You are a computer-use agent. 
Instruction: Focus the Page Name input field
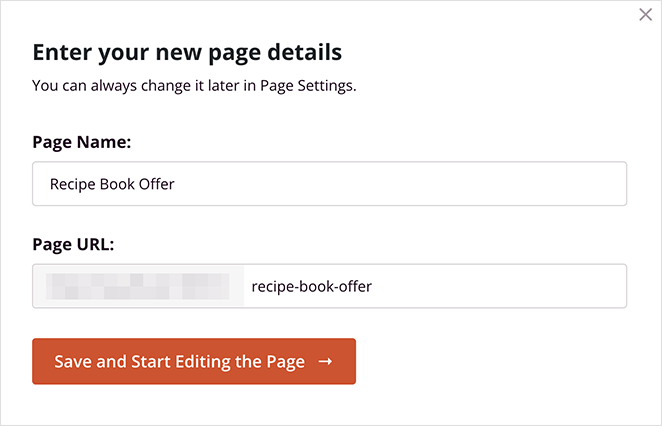329,184
